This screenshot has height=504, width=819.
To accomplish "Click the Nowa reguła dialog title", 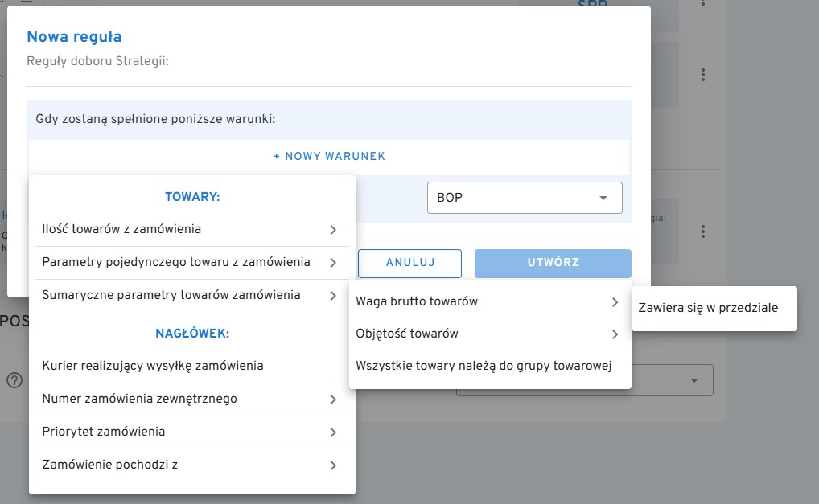I will pos(75,37).
